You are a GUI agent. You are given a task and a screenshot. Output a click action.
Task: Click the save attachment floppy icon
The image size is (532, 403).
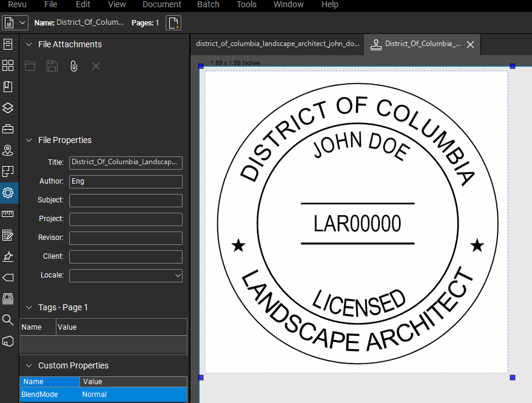tap(52, 66)
